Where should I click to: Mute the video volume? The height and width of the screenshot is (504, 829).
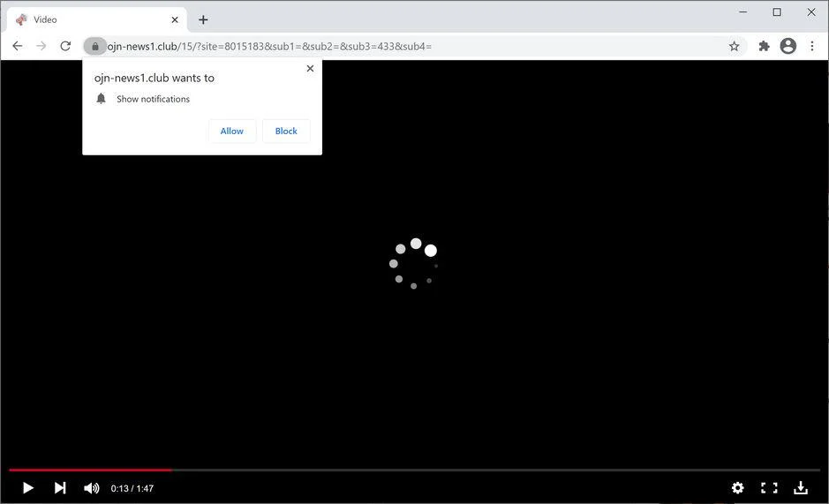tap(92, 488)
